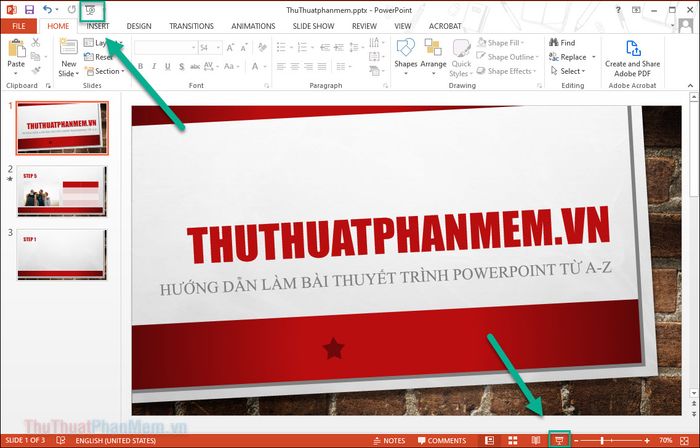Open Line Spacing options
Image resolution: width=700 pixels, height=448 pixels.
coord(356,47)
